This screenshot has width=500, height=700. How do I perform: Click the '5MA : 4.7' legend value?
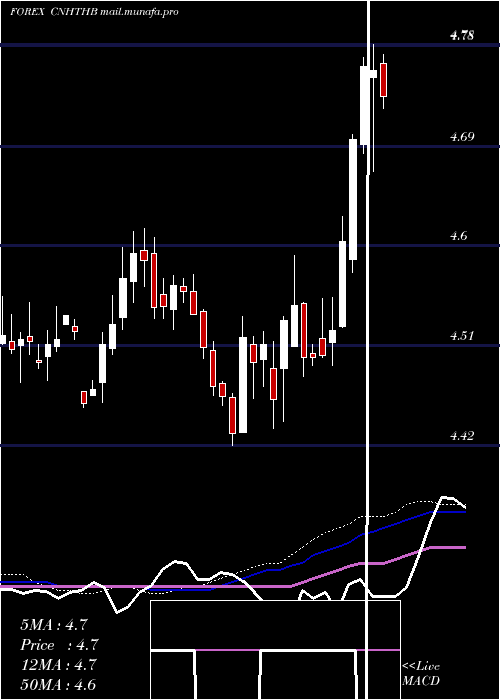tap(54, 625)
